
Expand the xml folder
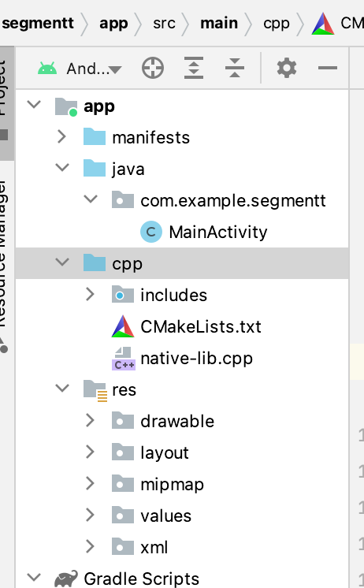coord(90,546)
